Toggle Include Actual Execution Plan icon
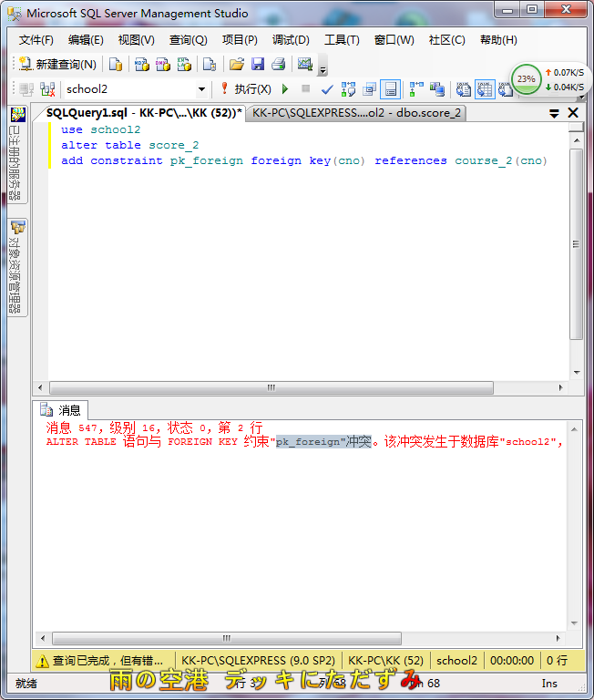This screenshot has width=594, height=700. coord(416,89)
